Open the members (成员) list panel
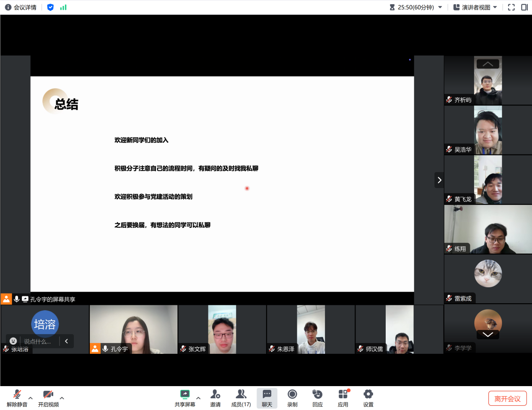 (x=241, y=398)
